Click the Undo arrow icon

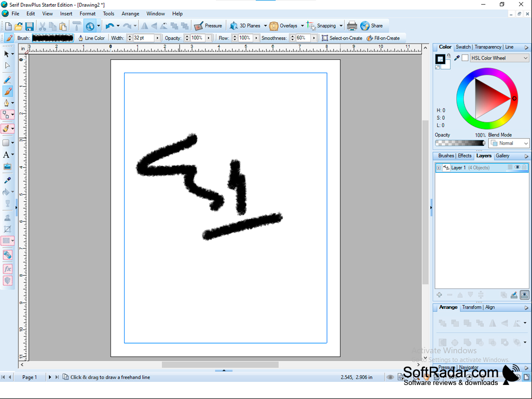click(110, 26)
